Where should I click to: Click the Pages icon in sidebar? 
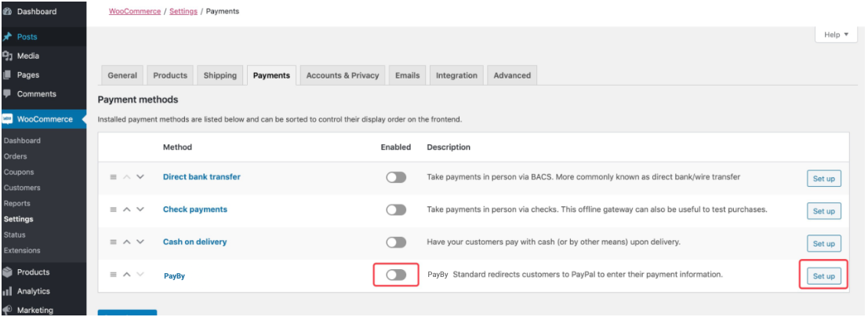7,75
